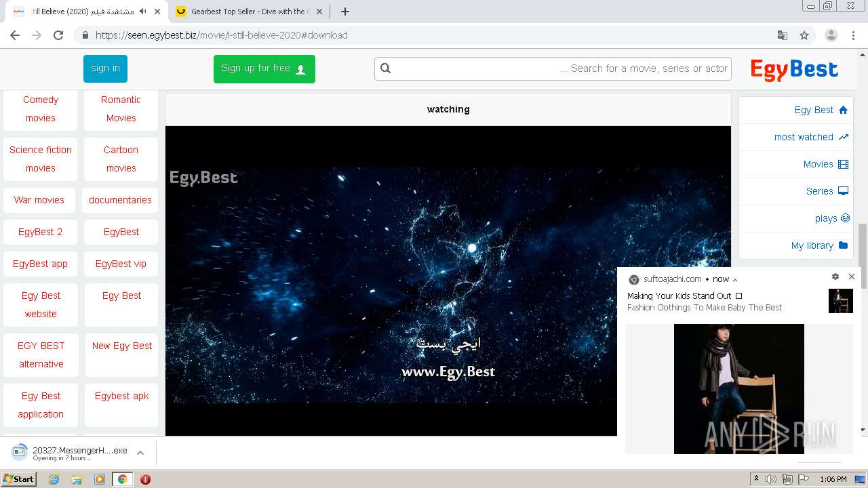Open notification settings gear icon

pos(835,277)
